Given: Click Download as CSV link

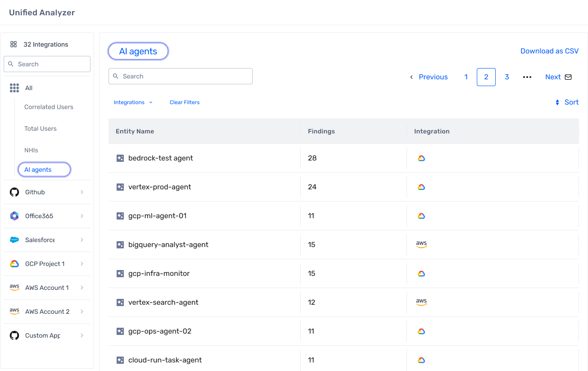Looking at the screenshot, I should [549, 51].
